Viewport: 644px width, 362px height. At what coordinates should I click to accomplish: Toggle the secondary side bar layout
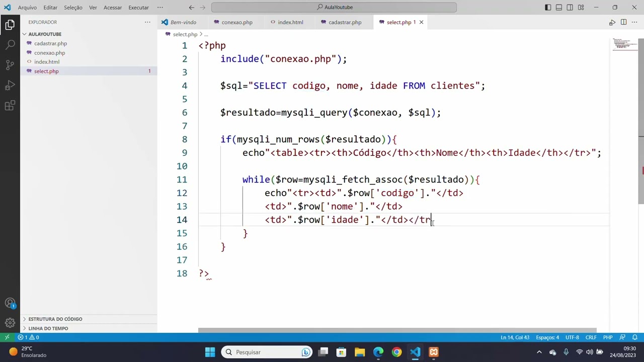click(x=570, y=8)
